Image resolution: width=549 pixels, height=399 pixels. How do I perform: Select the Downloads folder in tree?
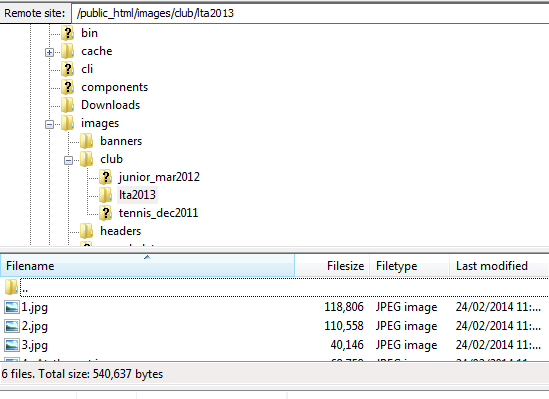(111, 105)
